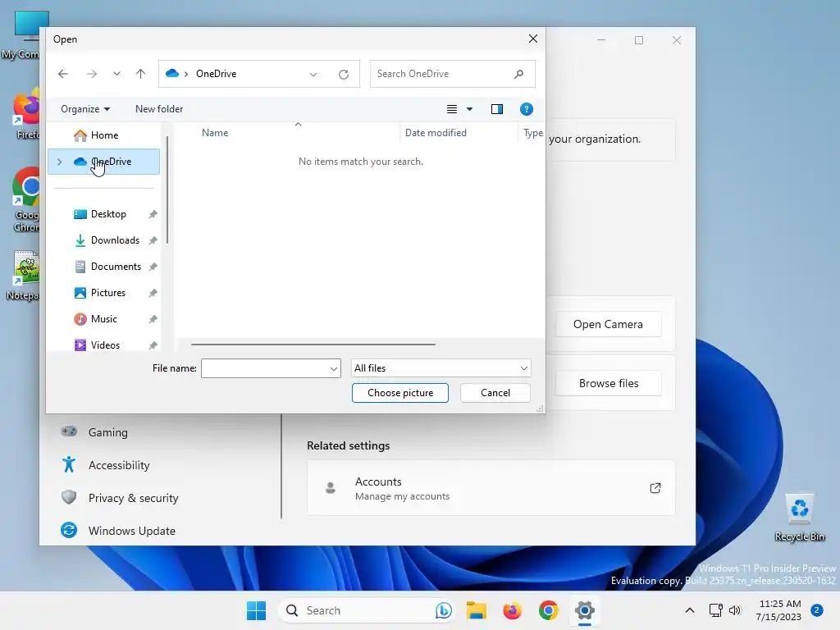Launch Firefox from the taskbar
This screenshot has height=630, width=840.
(512, 610)
